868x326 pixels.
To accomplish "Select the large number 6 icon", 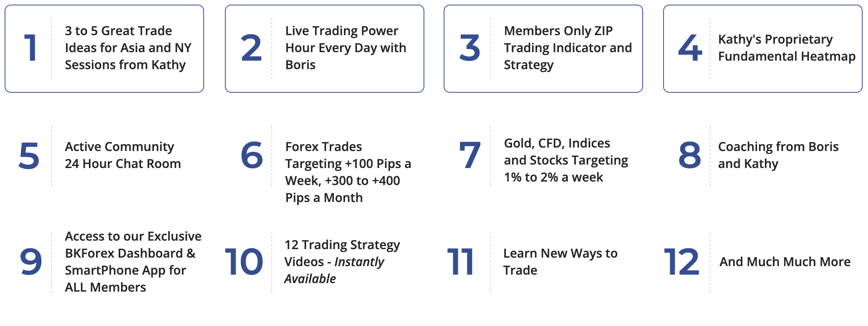I will point(252,155).
